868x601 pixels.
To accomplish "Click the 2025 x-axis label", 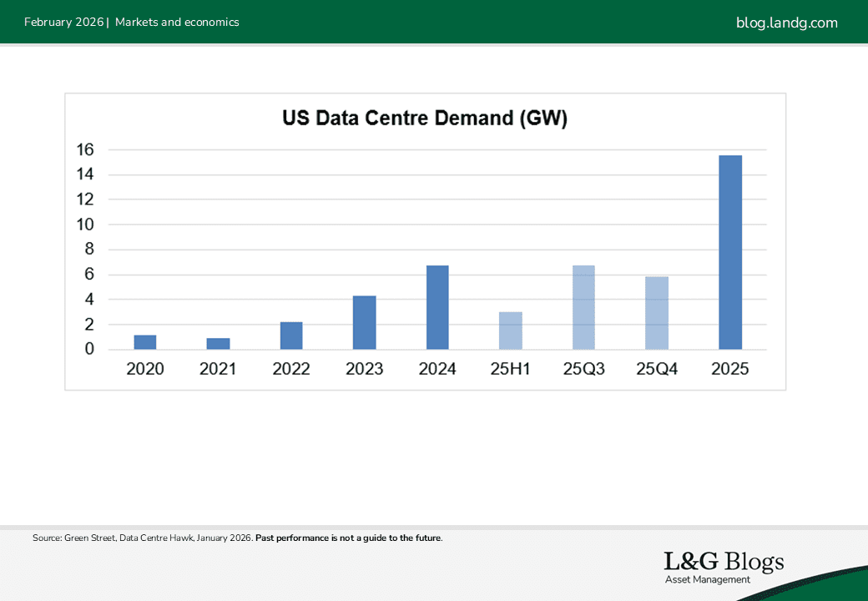I will [729, 370].
